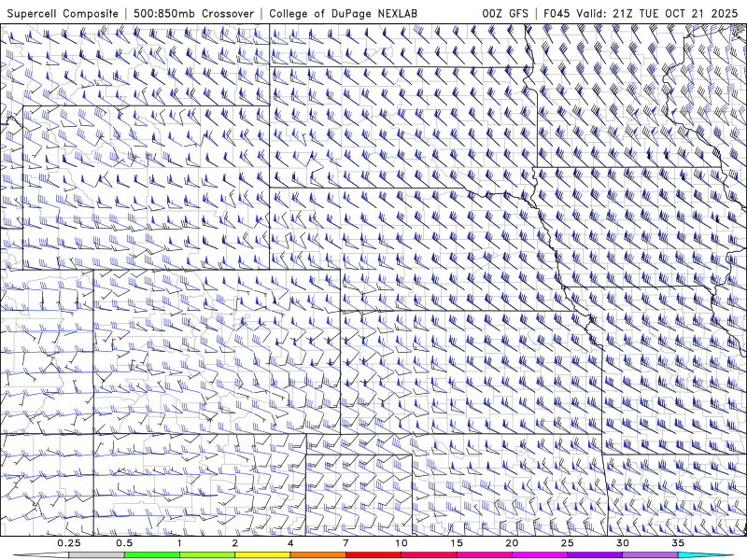This screenshot has height=560, width=747.
Task: Click the 00Z GFS model run label
Action: tap(505, 13)
